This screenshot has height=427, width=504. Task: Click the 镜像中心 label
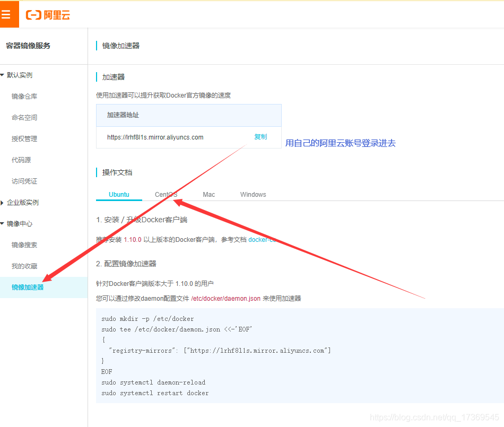coord(20,224)
